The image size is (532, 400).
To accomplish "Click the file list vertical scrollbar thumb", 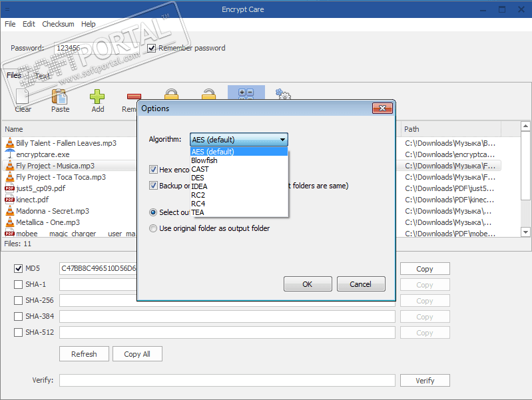I will click(525, 166).
